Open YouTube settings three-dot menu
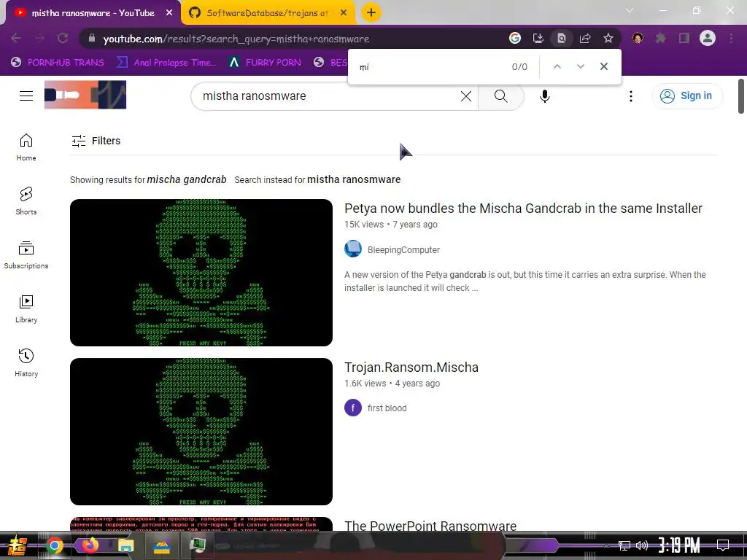 (631, 96)
